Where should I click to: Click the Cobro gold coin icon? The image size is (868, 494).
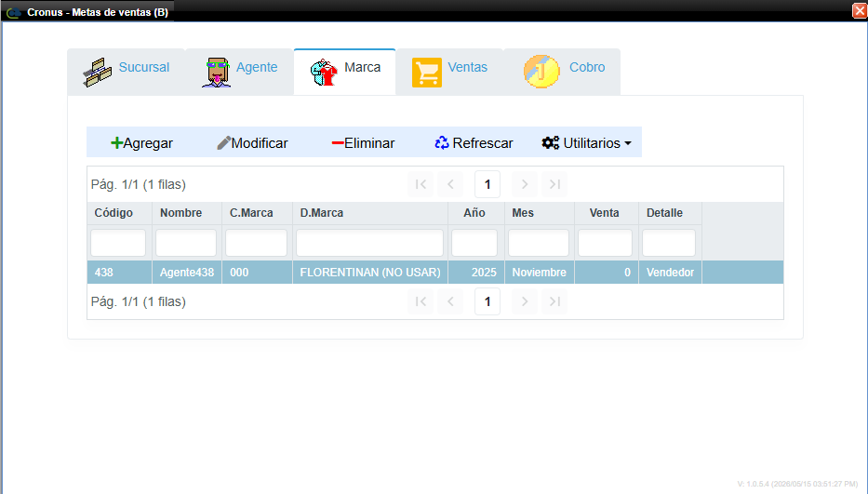point(542,72)
